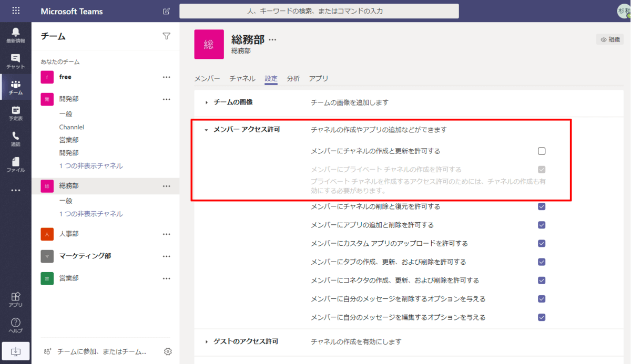Viewport: 631px width, 364px height.
Task: Click the filter funnel icon beside チーム
Action: pyautogui.click(x=167, y=36)
